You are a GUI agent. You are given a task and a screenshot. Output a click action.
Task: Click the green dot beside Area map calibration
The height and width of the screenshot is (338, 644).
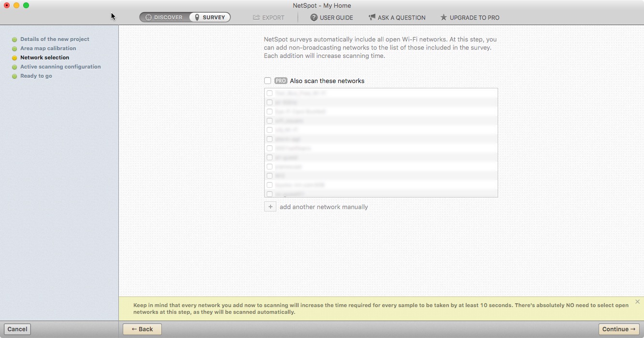coord(14,49)
